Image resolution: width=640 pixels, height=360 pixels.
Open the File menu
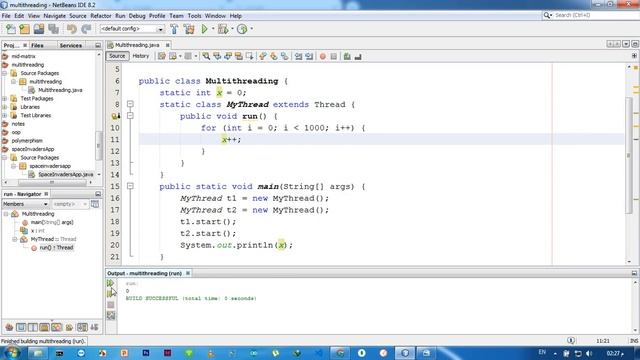coord(6,16)
